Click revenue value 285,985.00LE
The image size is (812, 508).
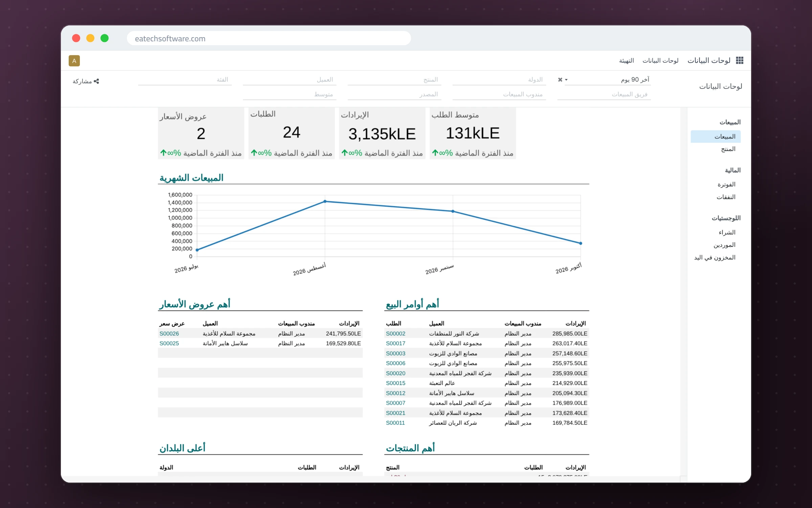click(x=570, y=334)
